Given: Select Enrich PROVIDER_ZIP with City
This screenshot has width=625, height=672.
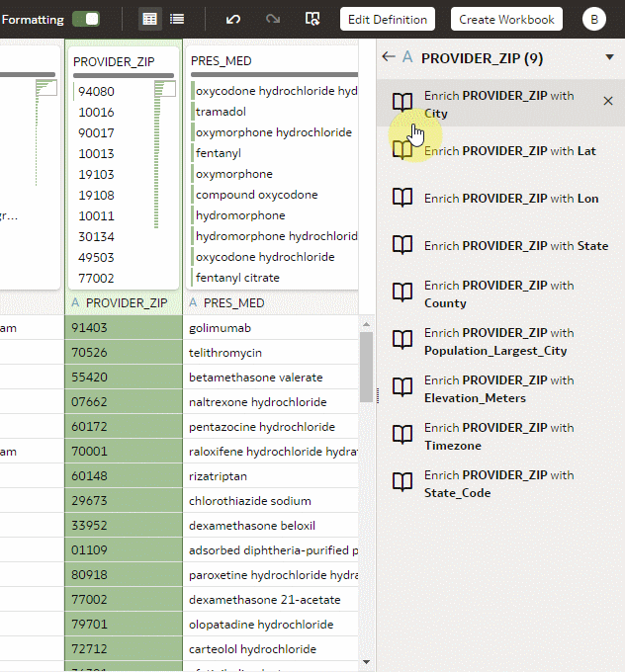Looking at the screenshot, I should click(x=500, y=103).
